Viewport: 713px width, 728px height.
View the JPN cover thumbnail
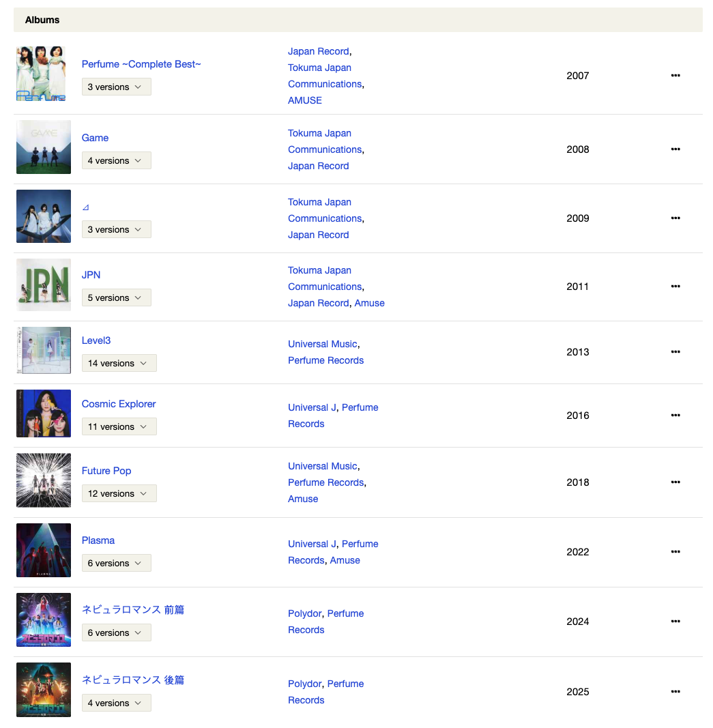pyautogui.click(x=44, y=285)
